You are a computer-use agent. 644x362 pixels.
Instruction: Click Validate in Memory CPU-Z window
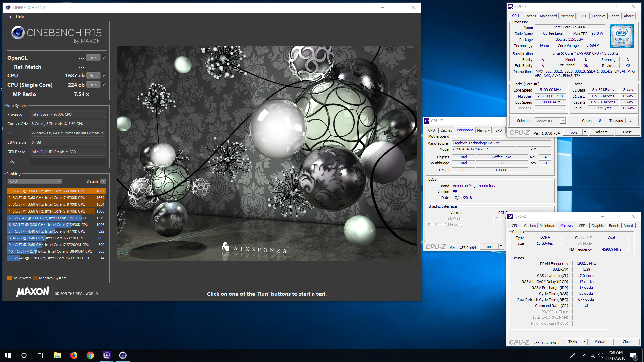click(601, 342)
